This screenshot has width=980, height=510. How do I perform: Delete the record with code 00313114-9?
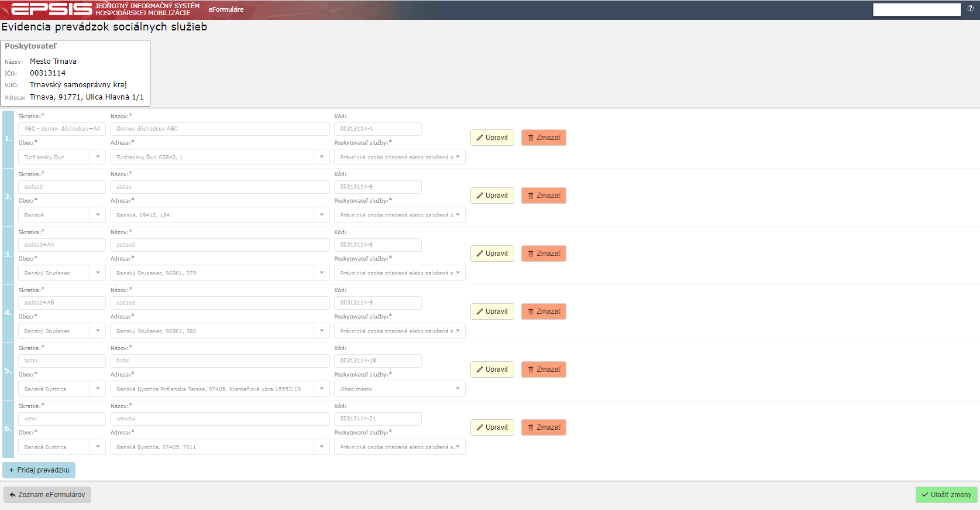click(544, 312)
